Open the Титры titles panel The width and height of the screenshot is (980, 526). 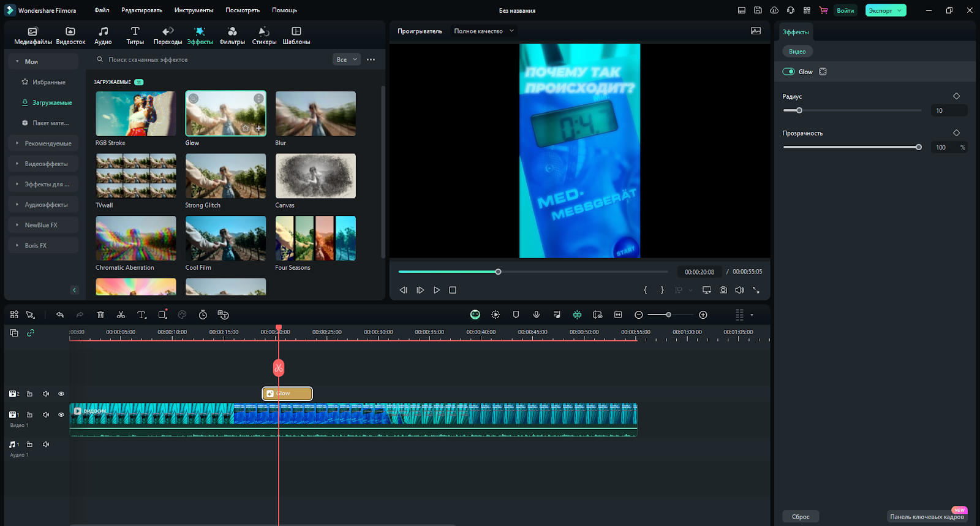(x=135, y=36)
